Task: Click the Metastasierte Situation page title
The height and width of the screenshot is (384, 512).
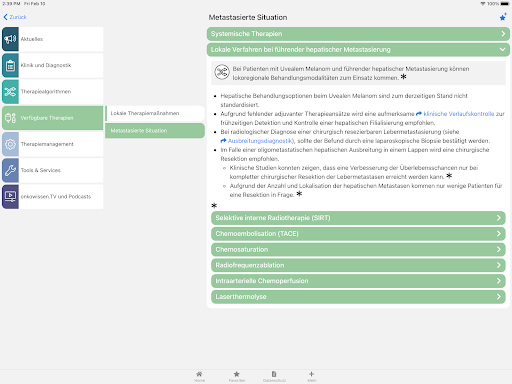Action: pos(248,17)
